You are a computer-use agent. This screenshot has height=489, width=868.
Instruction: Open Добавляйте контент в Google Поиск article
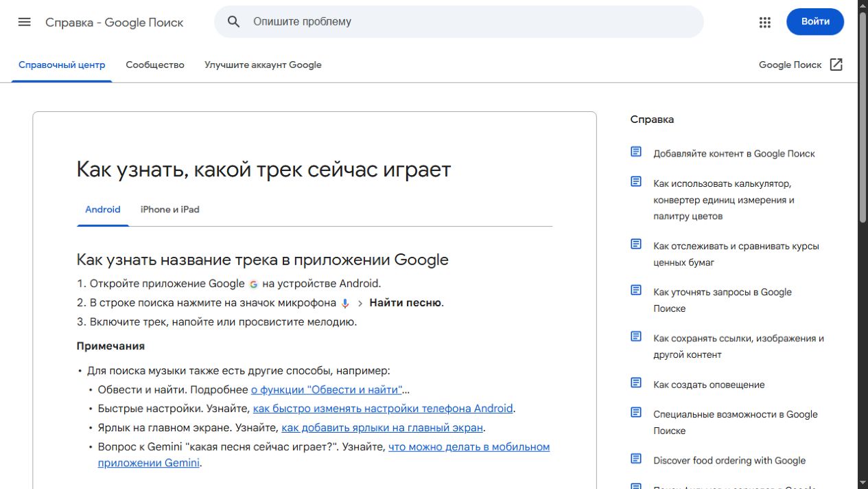click(734, 154)
